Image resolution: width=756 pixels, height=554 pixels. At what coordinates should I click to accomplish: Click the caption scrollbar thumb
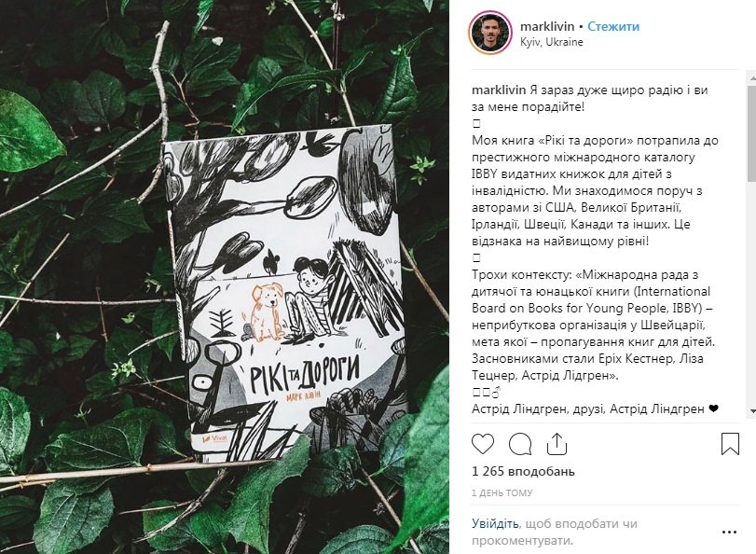(x=751, y=134)
